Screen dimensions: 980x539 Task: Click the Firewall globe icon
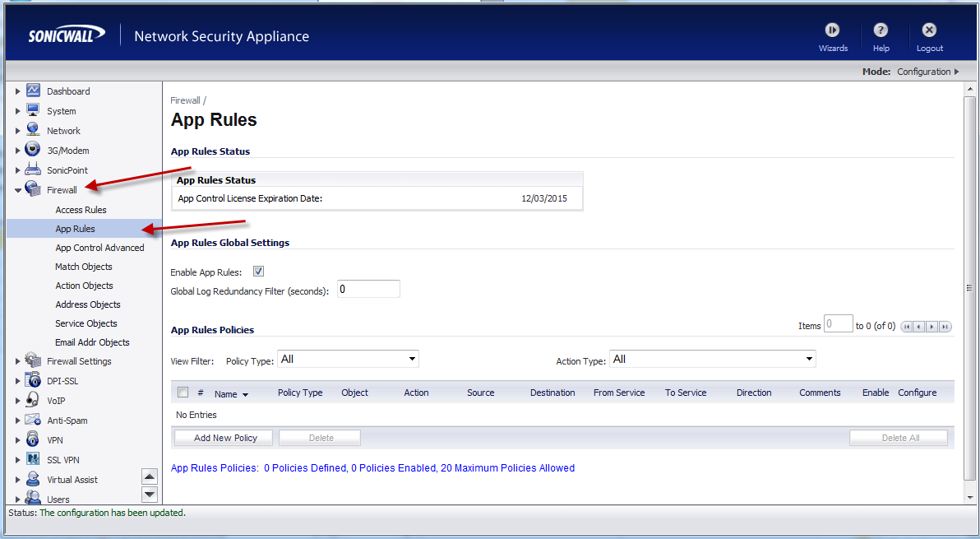(x=33, y=189)
